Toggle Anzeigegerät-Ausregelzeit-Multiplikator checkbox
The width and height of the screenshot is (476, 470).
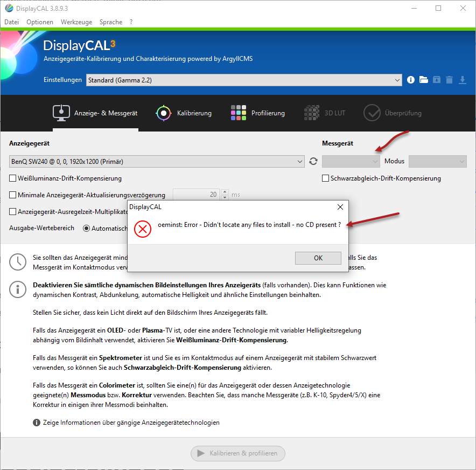click(x=13, y=211)
